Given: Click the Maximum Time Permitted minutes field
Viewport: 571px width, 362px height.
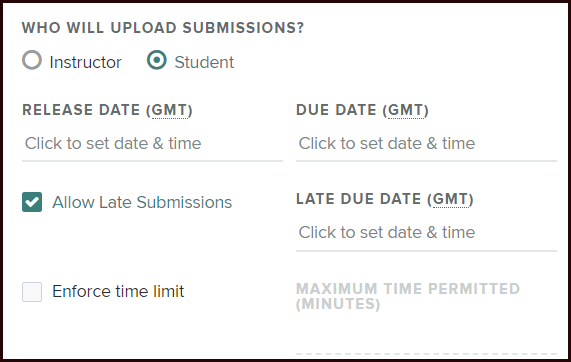Looking at the screenshot, I should (426, 337).
